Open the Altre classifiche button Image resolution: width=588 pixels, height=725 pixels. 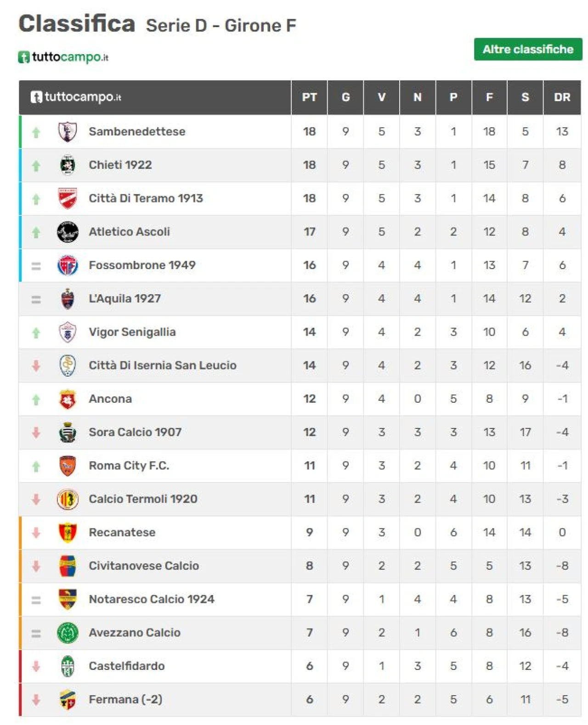pyautogui.click(x=528, y=49)
